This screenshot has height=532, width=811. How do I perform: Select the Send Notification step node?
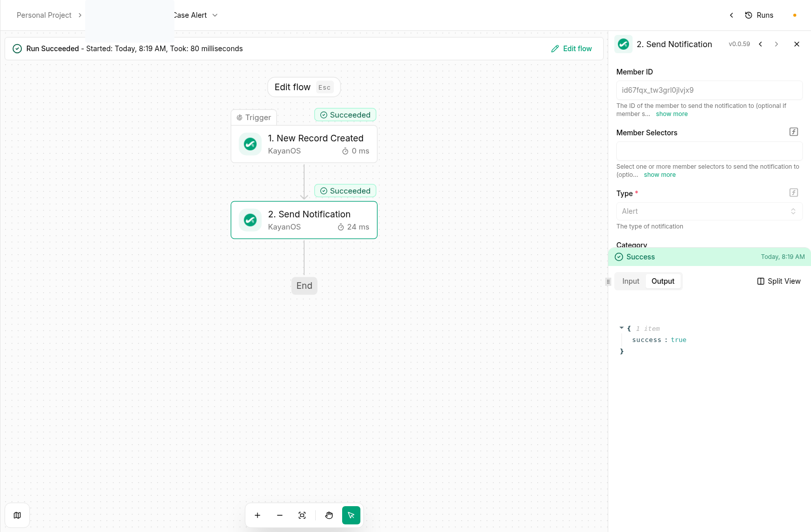(x=304, y=220)
